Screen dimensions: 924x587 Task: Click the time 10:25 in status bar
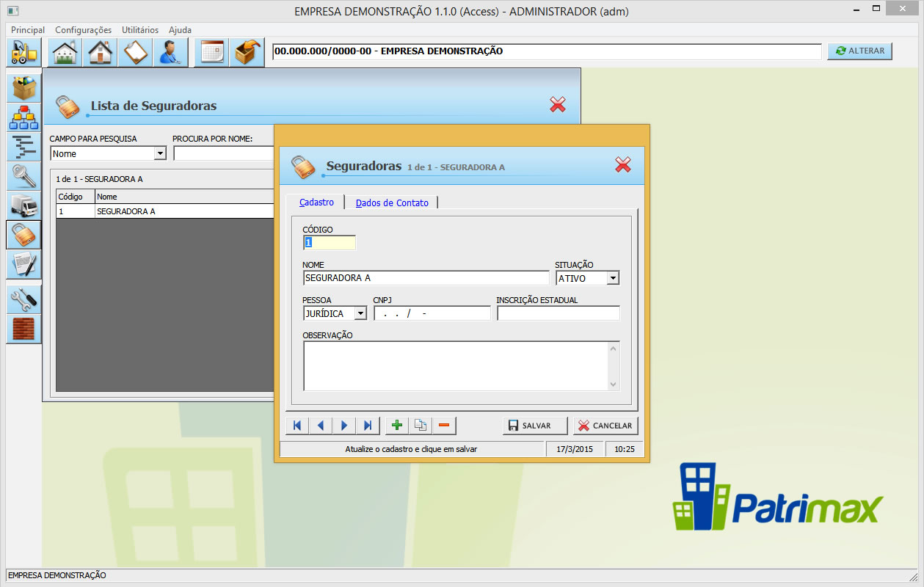[x=625, y=448]
